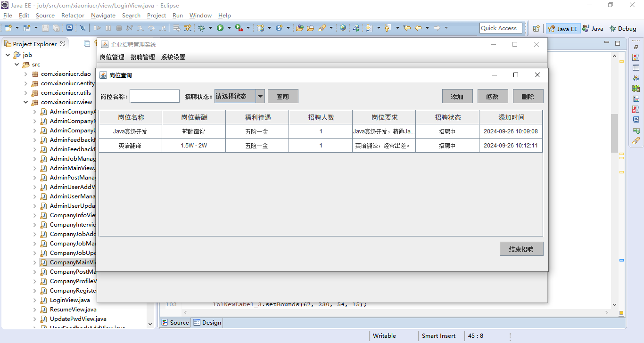This screenshot has height=343, width=644.
Task: Click the 删除 delete button
Action: tap(528, 97)
